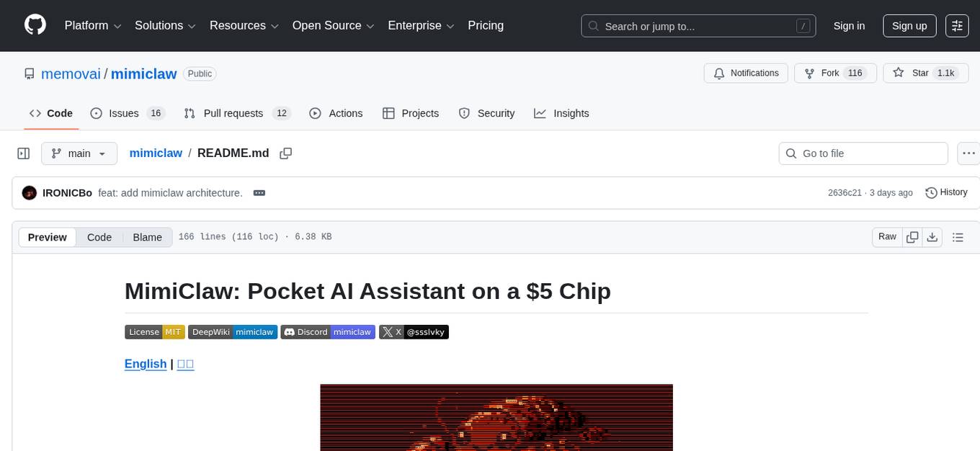Download the raw README file
Screen dimensions: 980x451
point(932,236)
